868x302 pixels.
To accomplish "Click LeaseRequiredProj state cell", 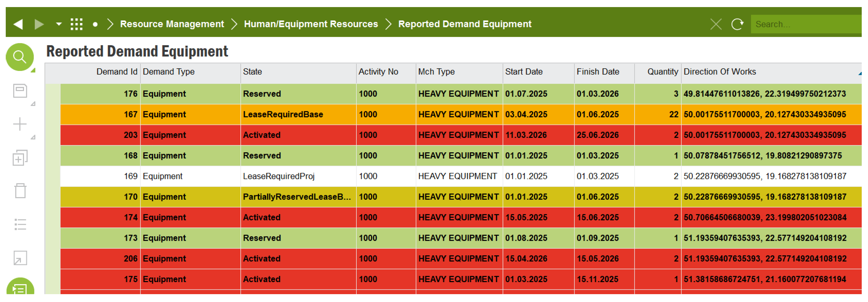I will [x=298, y=176].
